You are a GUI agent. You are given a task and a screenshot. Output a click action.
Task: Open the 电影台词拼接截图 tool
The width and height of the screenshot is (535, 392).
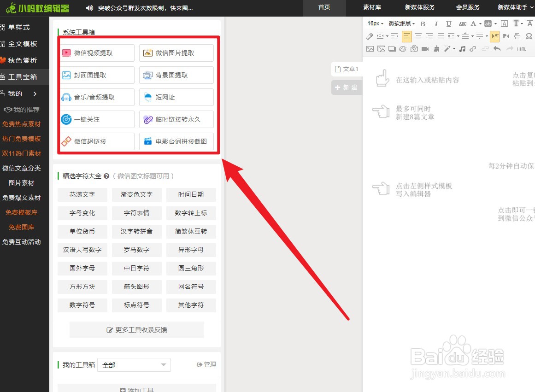tap(176, 141)
